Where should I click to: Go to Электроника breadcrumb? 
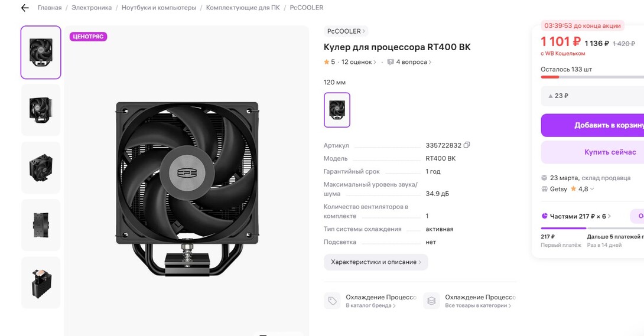pos(92,8)
